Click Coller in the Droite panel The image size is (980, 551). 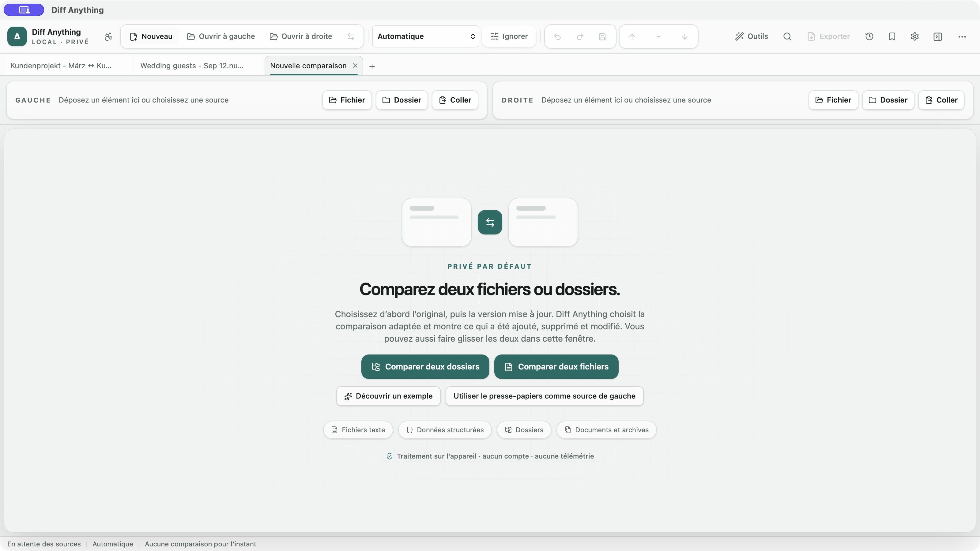941,100
